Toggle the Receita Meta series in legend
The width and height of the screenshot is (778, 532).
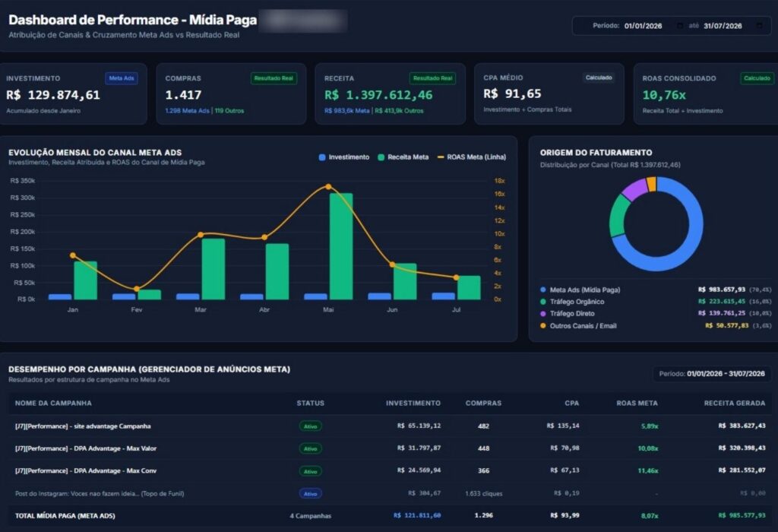[x=403, y=157]
